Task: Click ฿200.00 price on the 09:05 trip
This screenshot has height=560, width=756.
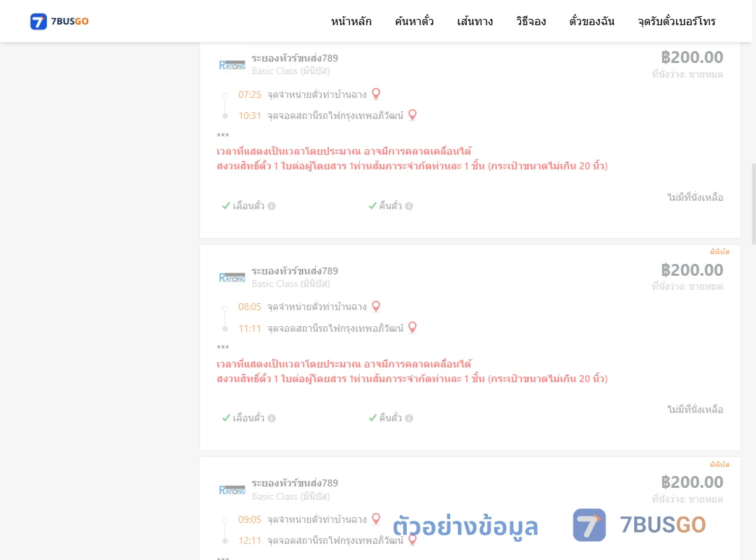Action: pos(692,482)
